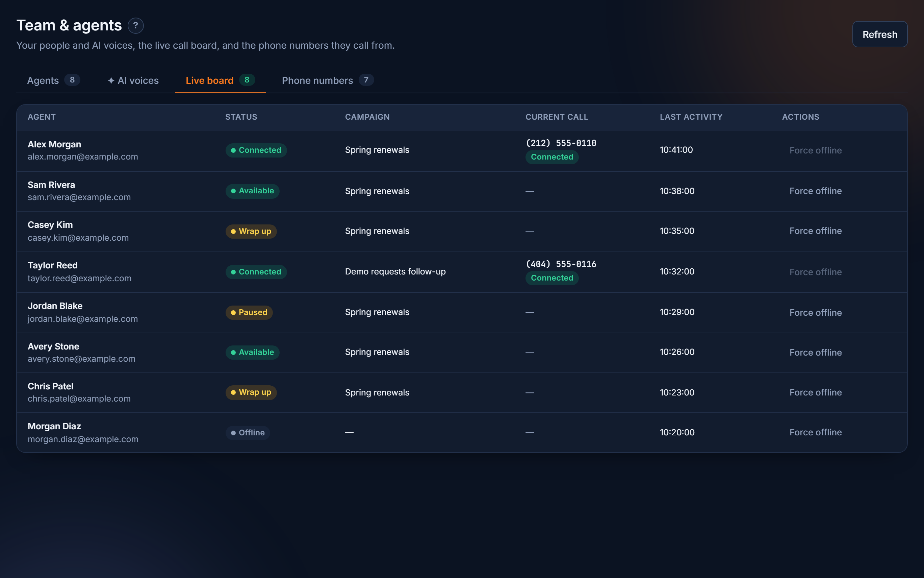Go to the Phone numbers tab
The width and height of the screenshot is (924, 578).
pos(328,80)
